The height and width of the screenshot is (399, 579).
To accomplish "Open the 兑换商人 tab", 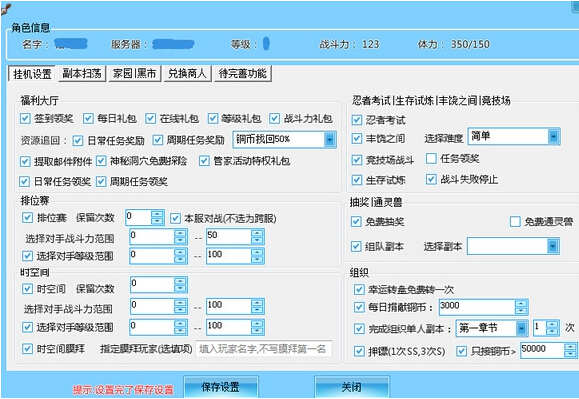I will click(x=187, y=73).
